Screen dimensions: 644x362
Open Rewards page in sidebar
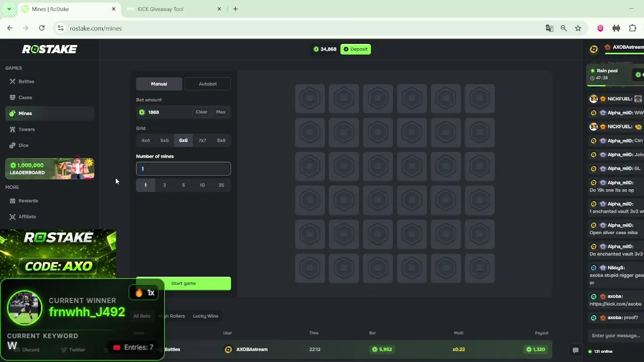tap(28, 201)
